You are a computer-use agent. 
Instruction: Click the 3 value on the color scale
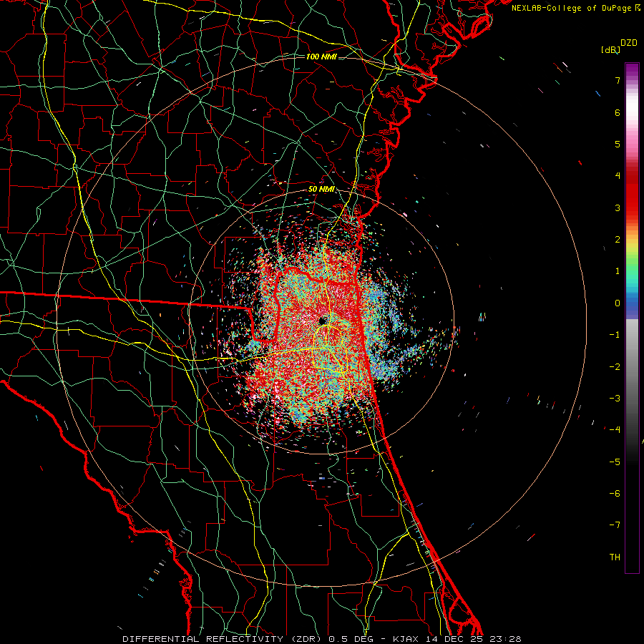pyautogui.click(x=618, y=208)
